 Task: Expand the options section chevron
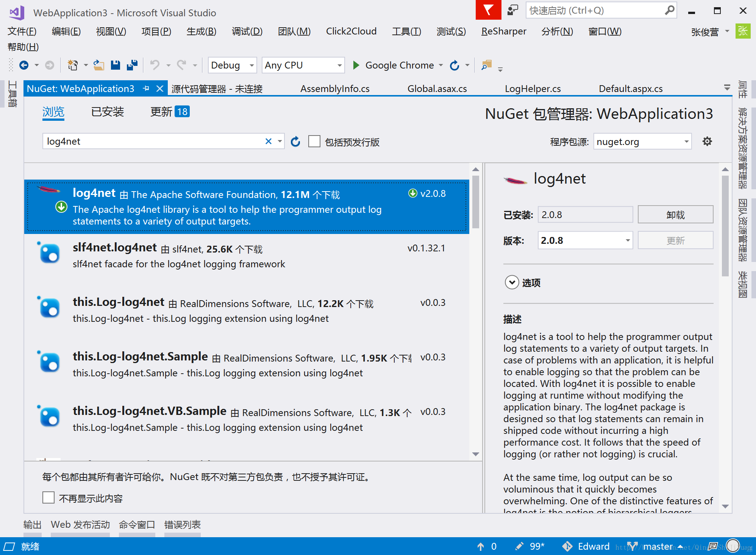512,282
